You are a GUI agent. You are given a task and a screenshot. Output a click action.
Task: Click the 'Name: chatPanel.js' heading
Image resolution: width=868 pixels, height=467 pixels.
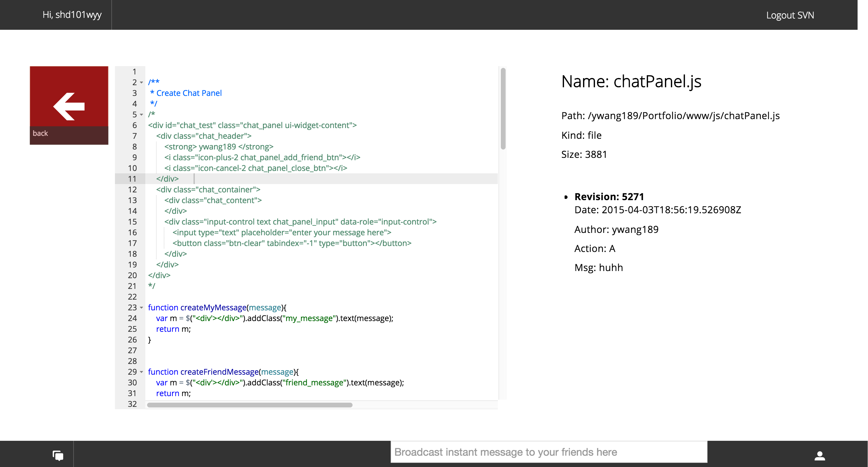pos(631,82)
